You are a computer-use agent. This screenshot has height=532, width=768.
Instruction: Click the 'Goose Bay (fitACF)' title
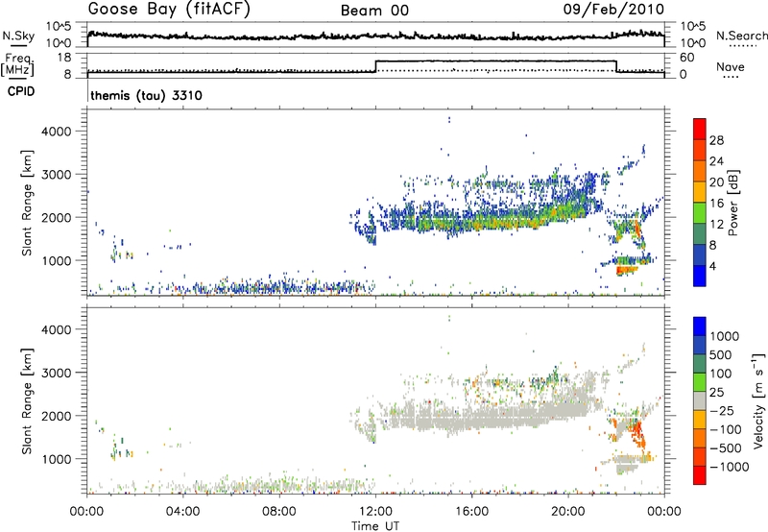click(169, 10)
